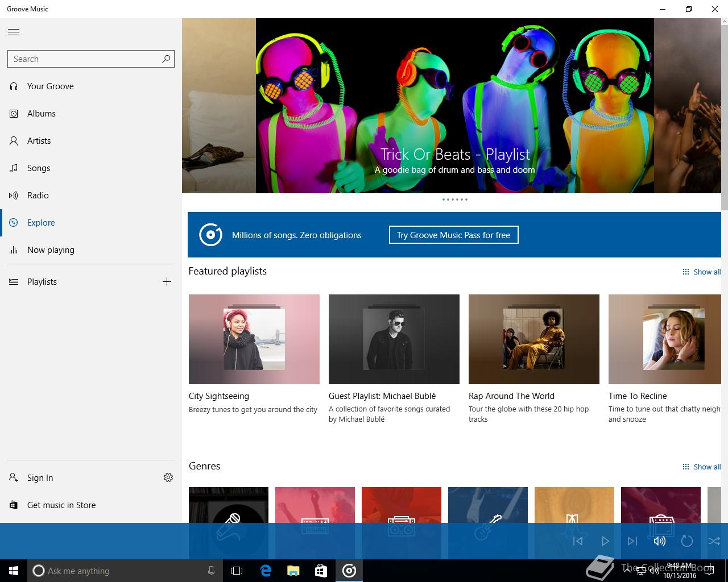This screenshot has height=582, width=728.
Task: Go to Albums in the sidebar
Action: point(91,114)
